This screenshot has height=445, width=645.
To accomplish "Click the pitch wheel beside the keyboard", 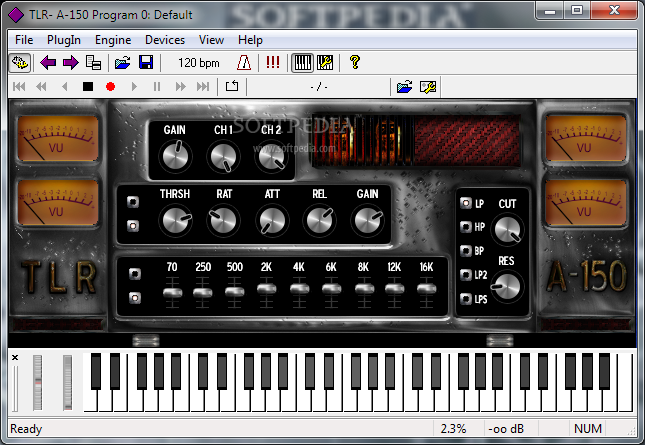I will (x=37, y=382).
